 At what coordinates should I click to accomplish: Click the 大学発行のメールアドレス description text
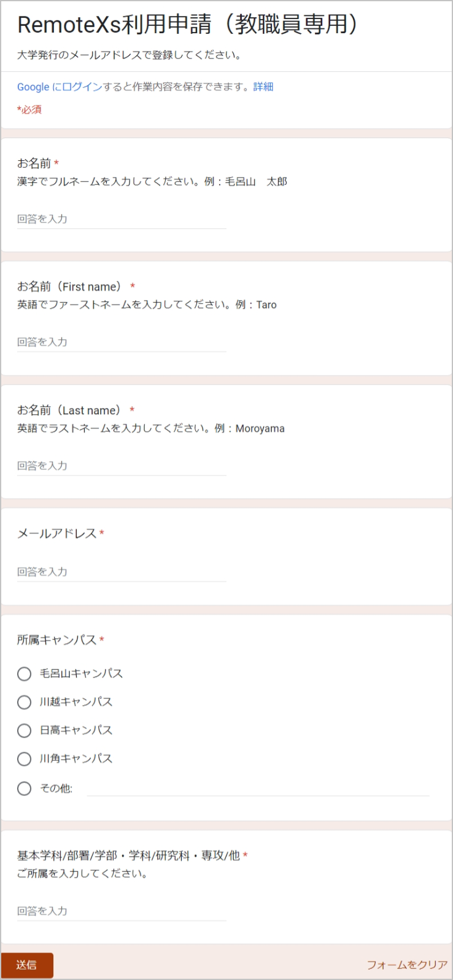pyautogui.click(x=129, y=54)
